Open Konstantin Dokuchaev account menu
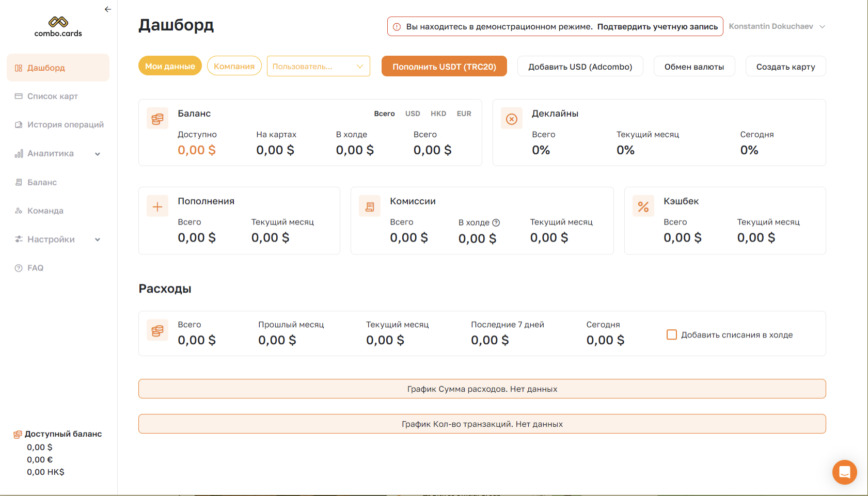868x496 pixels. pos(777,26)
